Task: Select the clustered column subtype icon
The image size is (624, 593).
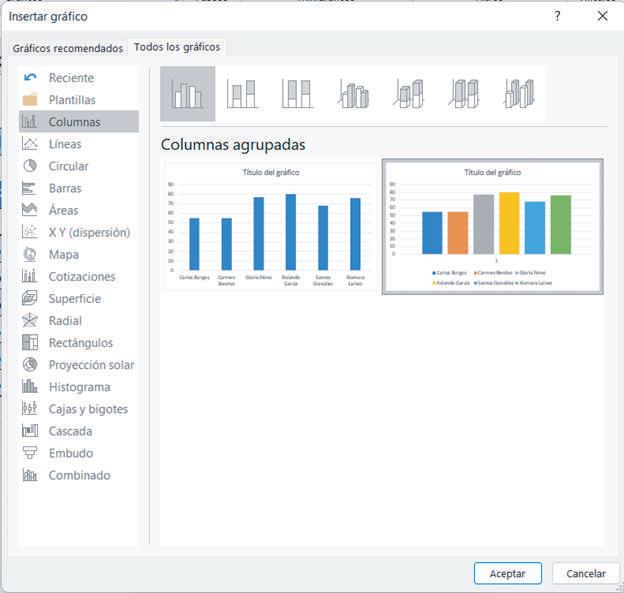Action: coord(187,94)
